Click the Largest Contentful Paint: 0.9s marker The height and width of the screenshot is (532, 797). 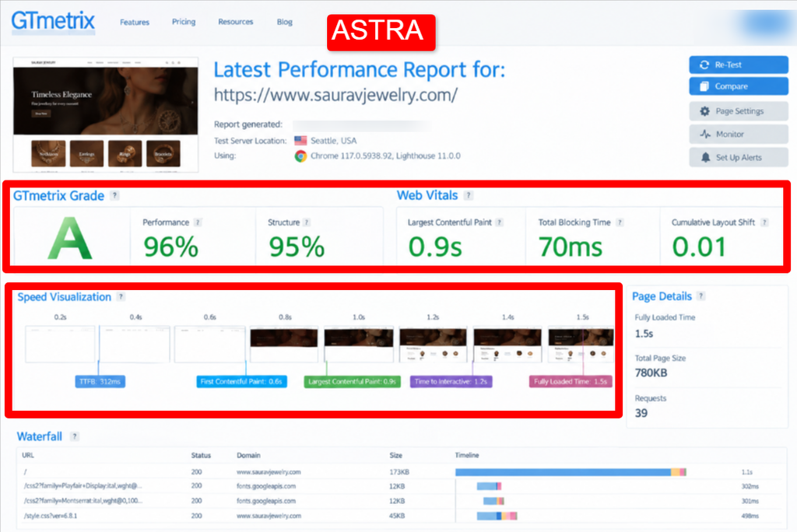point(353,382)
